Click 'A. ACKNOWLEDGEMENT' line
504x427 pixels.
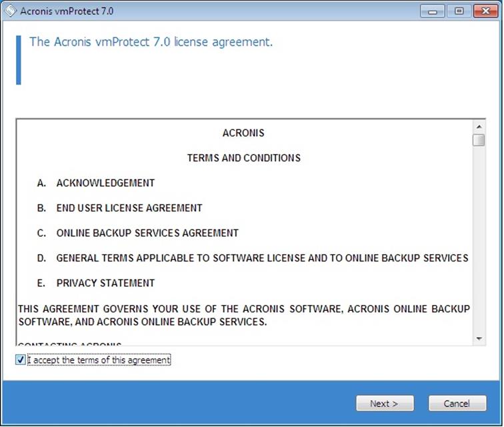coord(96,183)
